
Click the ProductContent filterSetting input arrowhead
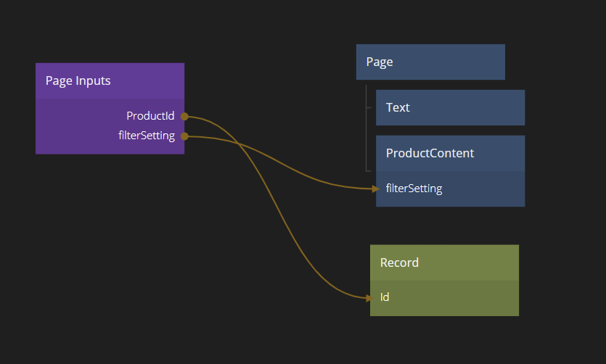tap(376, 189)
